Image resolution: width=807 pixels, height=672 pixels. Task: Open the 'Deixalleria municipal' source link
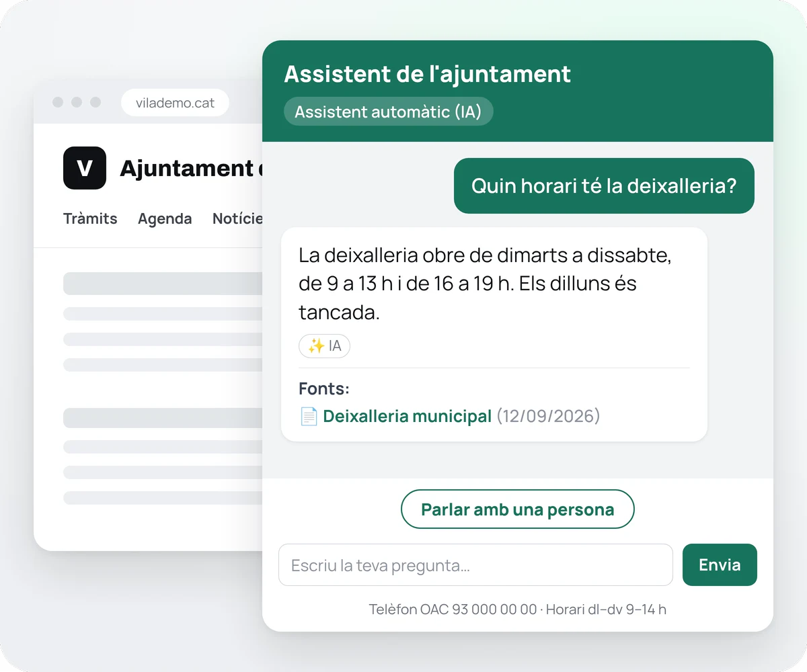coord(407,416)
